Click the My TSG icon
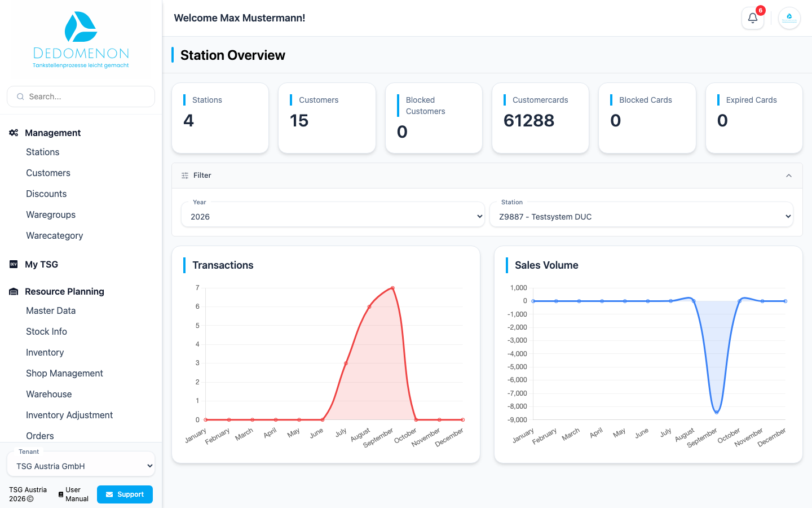812x508 pixels. tap(14, 264)
